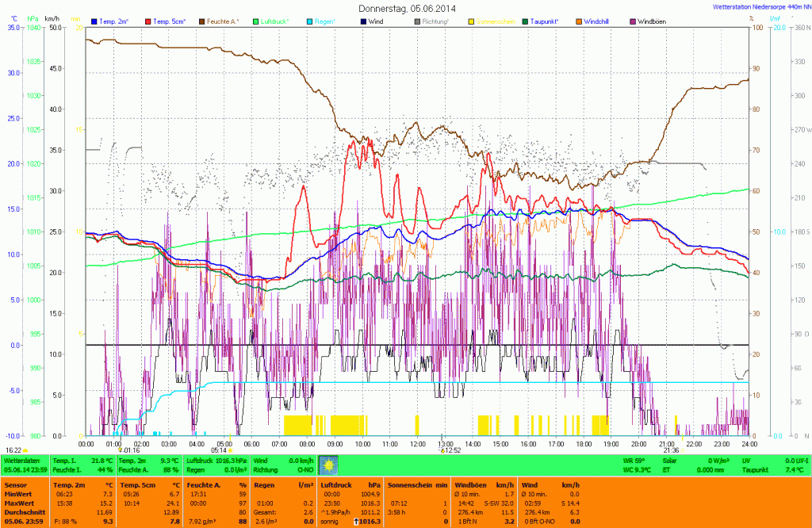812x528 pixels.
Task: Click the dark navy Wind legend swatch
Action: (363, 21)
